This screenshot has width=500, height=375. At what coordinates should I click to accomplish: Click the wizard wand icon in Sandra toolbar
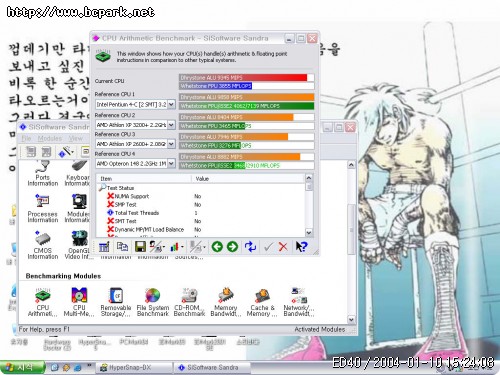pyautogui.click(x=65, y=152)
